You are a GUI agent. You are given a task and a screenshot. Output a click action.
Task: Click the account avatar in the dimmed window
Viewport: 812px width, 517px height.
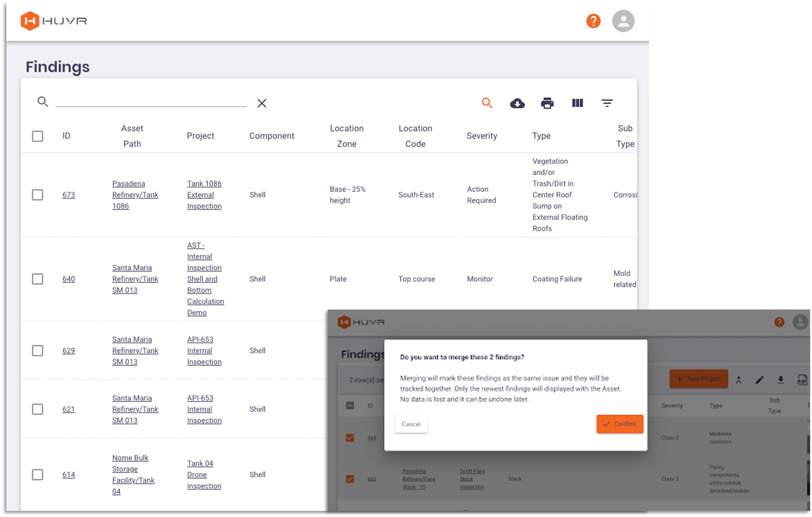tap(800, 323)
